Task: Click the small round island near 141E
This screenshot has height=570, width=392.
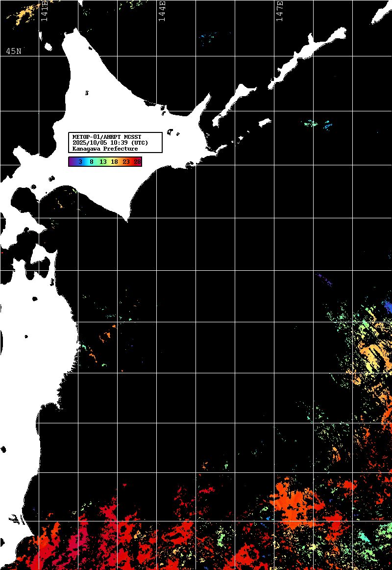Action: (48, 47)
